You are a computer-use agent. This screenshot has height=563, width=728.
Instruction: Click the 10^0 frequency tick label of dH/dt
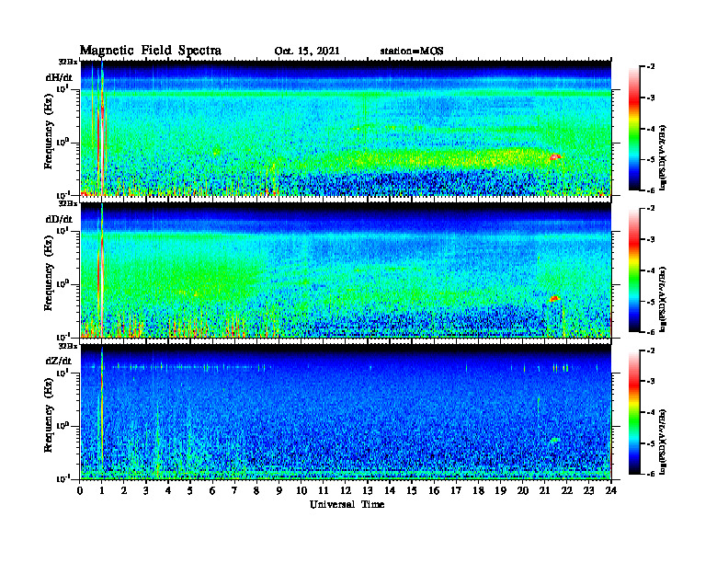tap(63, 143)
